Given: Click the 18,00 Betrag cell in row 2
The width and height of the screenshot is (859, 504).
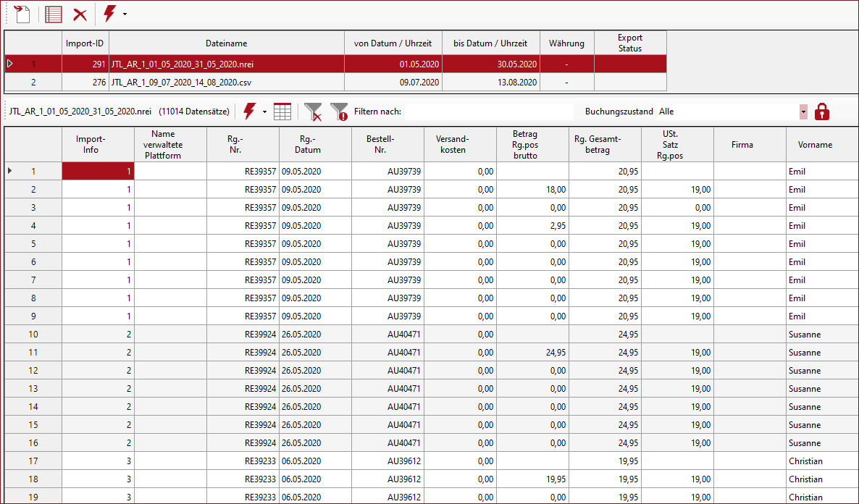Looking at the screenshot, I should [532, 190].
